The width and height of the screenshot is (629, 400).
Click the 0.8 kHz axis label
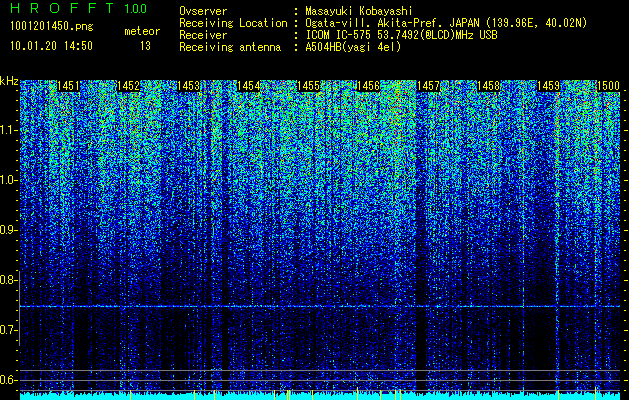[9, 280]
